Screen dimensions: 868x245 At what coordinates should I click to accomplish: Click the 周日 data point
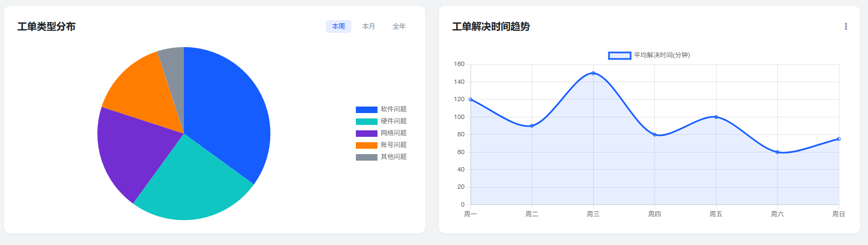click(x=839, y=139)
